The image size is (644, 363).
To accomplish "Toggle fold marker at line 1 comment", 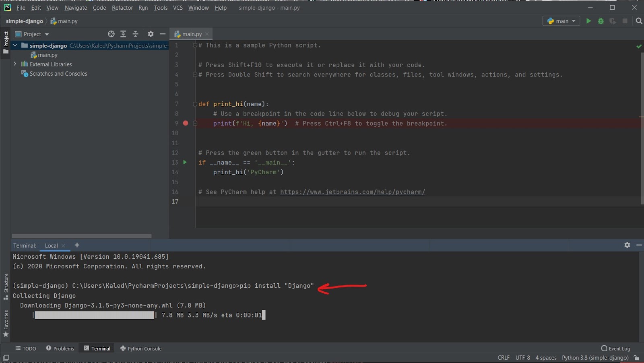I will click(195, 45).
